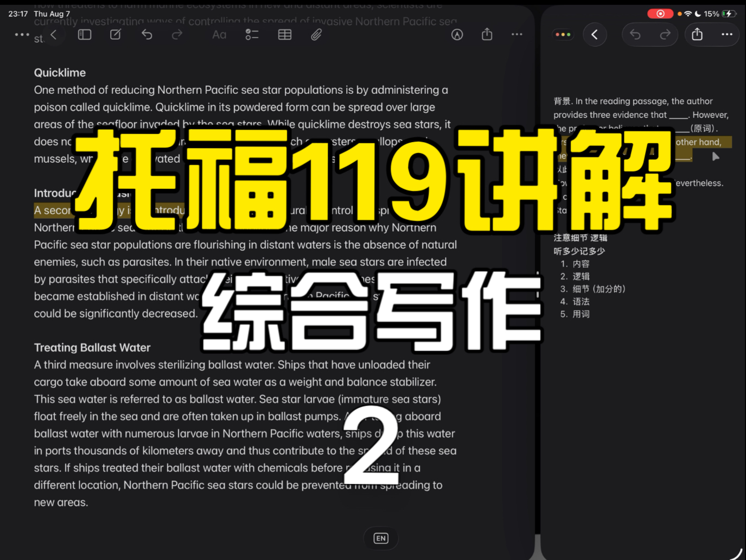The image size is (746, 560).
Task: Insert a table with the table icon
Action: [285, 35]
